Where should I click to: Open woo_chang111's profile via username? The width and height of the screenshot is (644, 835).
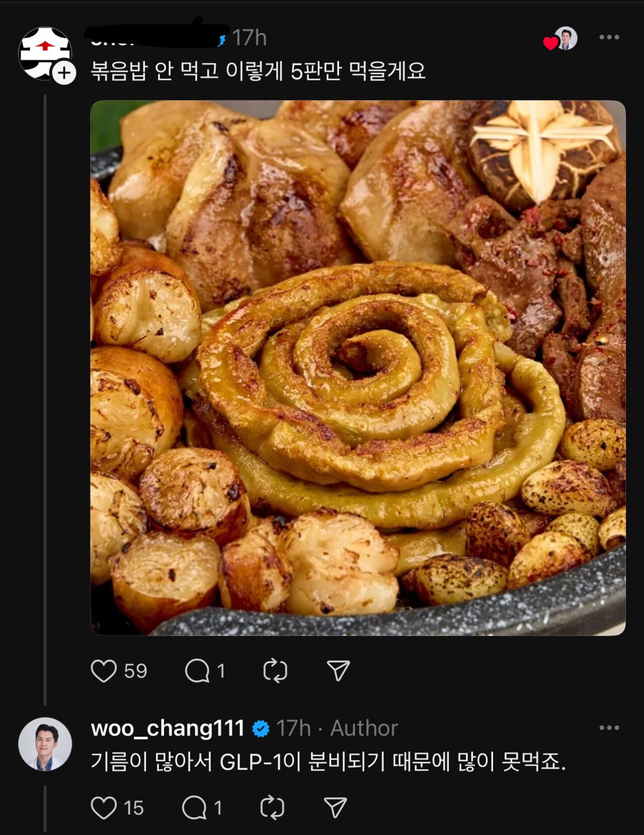click(168, 728)
